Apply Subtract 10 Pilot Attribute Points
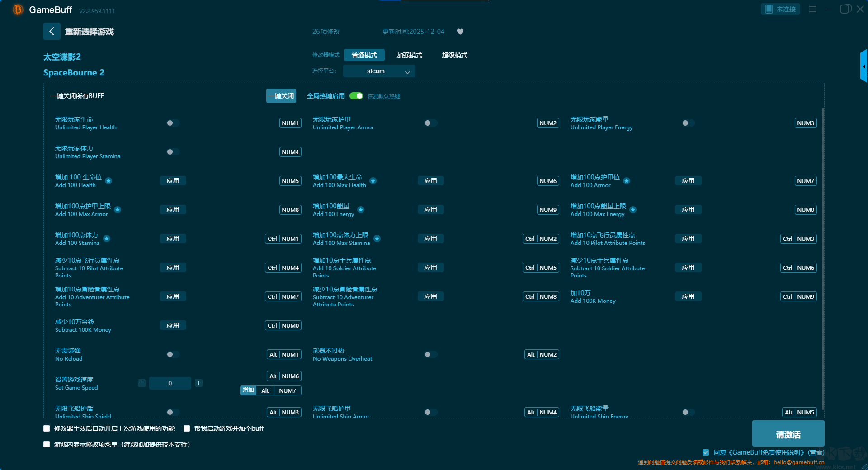The height and width of the screenshot is (470, 868). click(x=173, y=268)
